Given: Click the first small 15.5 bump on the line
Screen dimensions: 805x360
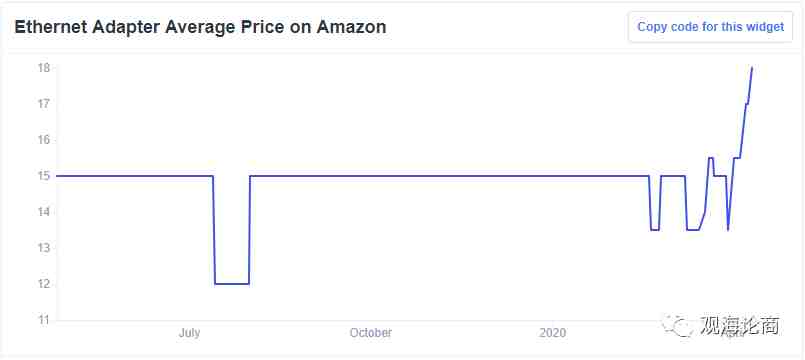Looking at the screenshot, I should coord(711,158).
